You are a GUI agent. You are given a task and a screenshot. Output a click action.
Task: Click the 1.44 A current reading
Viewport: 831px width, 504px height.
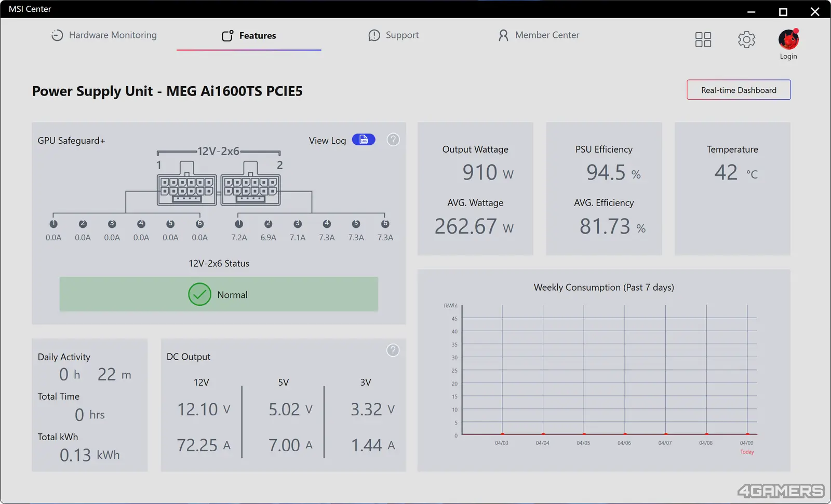pyautogui.click(x=373, y=445)
